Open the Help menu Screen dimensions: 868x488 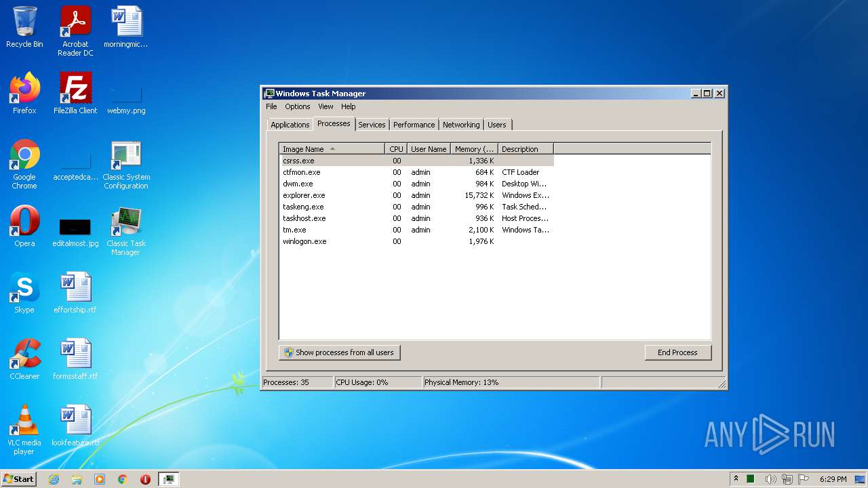[348, 106]
